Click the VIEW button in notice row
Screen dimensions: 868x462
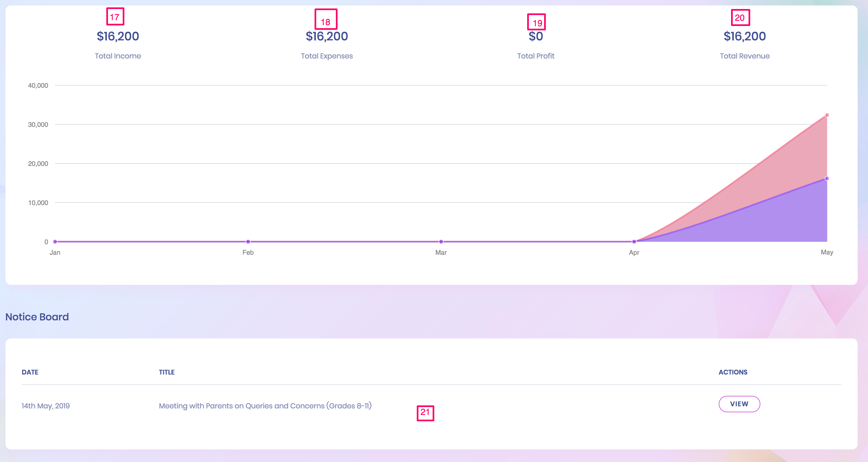[739, 404]
